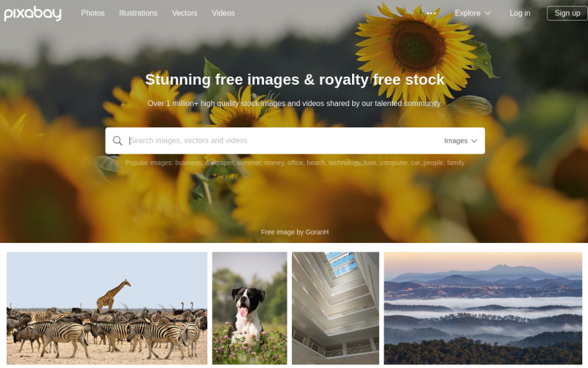
Task: Expand the Explore dropdown
Action: pyautogui.click(x=473, y=13)
